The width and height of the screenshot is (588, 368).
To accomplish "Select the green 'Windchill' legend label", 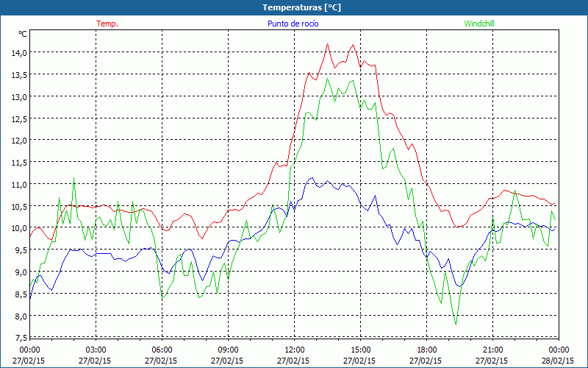I will coord(479,24).
